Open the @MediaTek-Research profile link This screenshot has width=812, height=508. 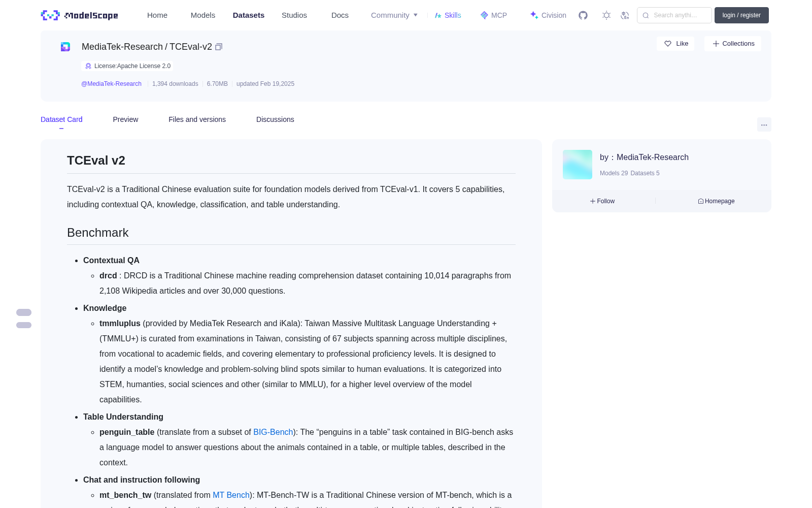(111, 84)
